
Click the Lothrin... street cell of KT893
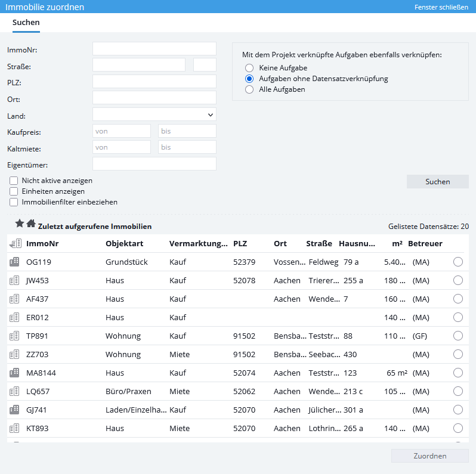coord(324,428)
